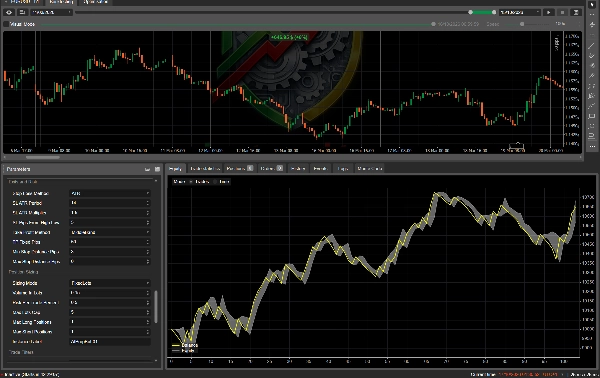The height and width of the screenshot is (378, 600).
Task: Open the timeframe dropdown next to settings icon
Action: pyautogui.click(x=51, y=12)
